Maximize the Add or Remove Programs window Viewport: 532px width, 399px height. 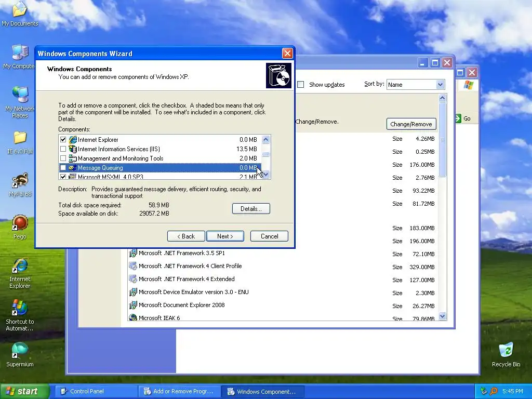(x=435, y=63)
